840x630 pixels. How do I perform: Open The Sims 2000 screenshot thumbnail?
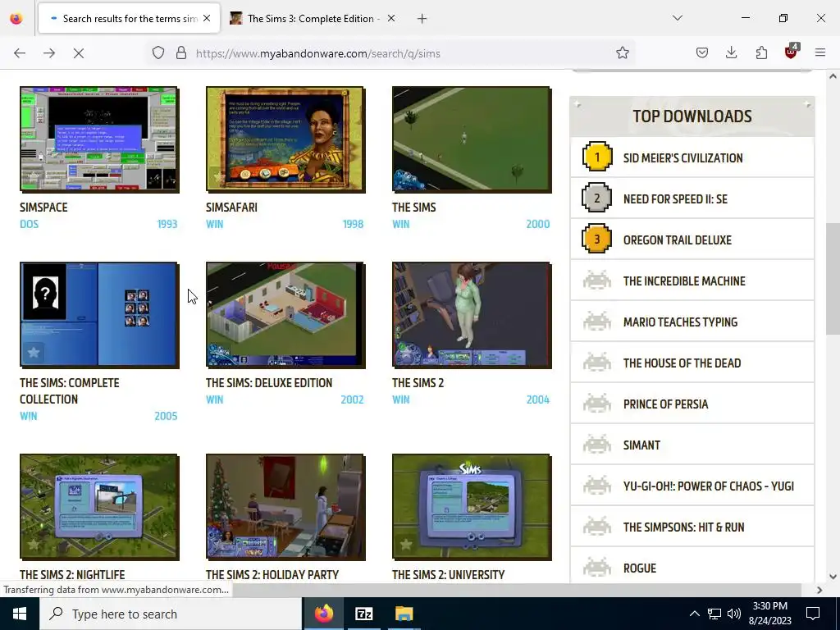(x=472, y=139)
